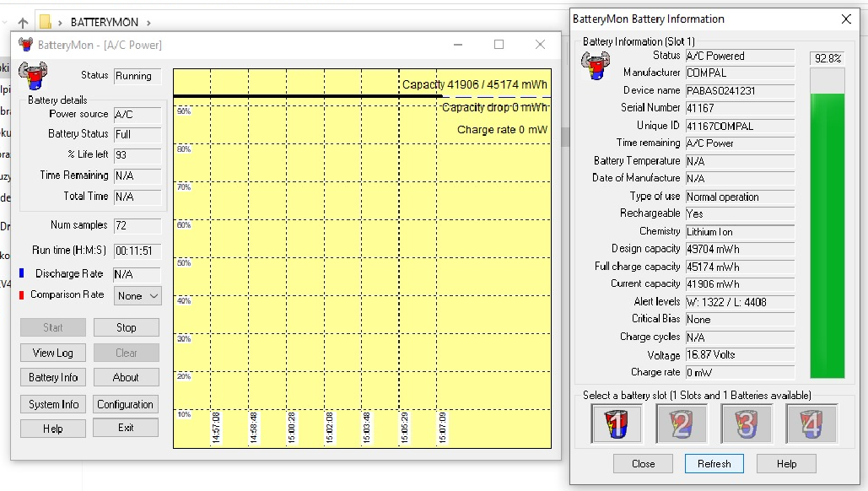Image resolution: width=868 pixels, height=491 pixels.
Task: Open the Comparison Rate dropdown
Action: tap(137, 296)
